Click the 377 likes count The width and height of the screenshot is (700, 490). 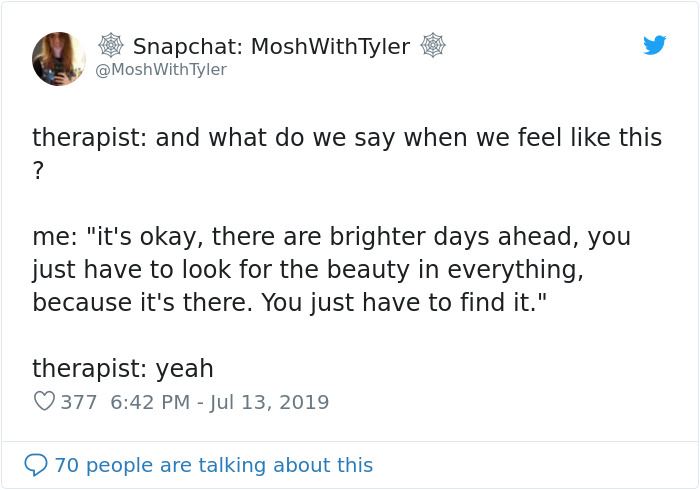click(x=78, y=402)
